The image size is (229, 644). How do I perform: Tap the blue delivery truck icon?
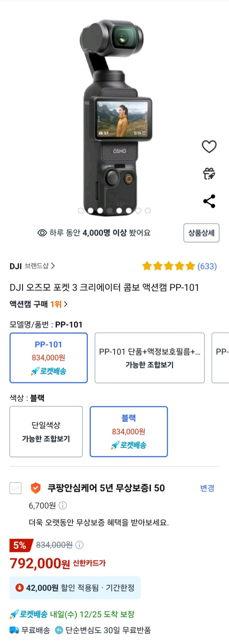pyautogui.click(x=14, y=630)
